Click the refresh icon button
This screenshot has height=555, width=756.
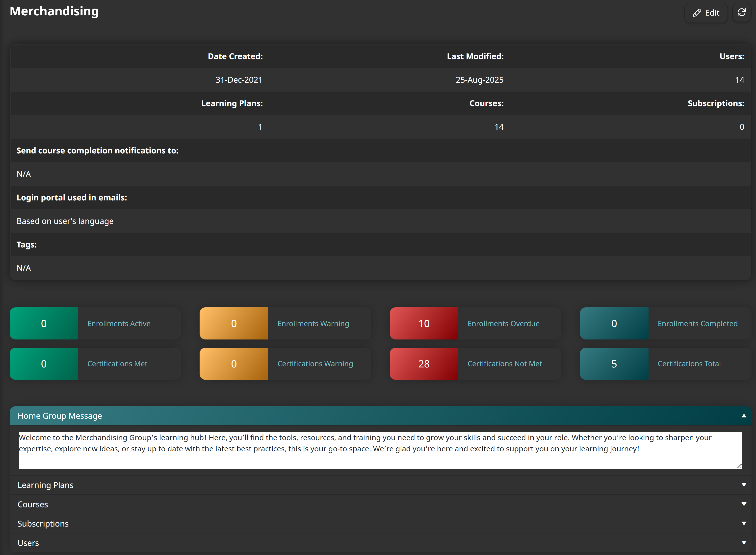[741, 13]
